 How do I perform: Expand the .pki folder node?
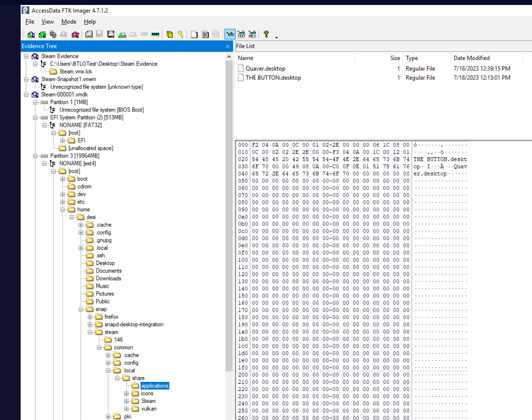(x=108, y=416)
